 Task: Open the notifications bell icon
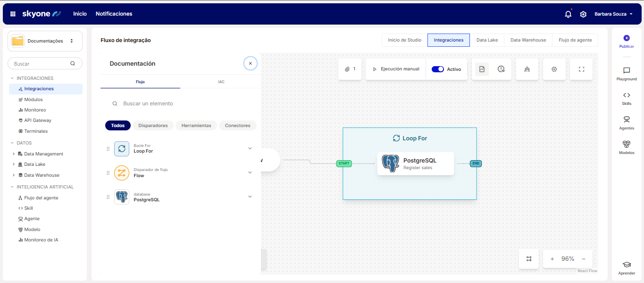(568, 14)
